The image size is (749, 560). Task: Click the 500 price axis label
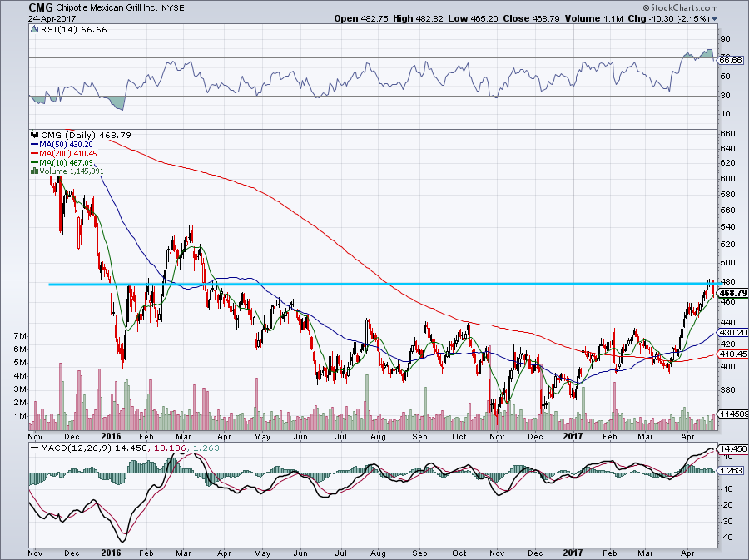728,263
